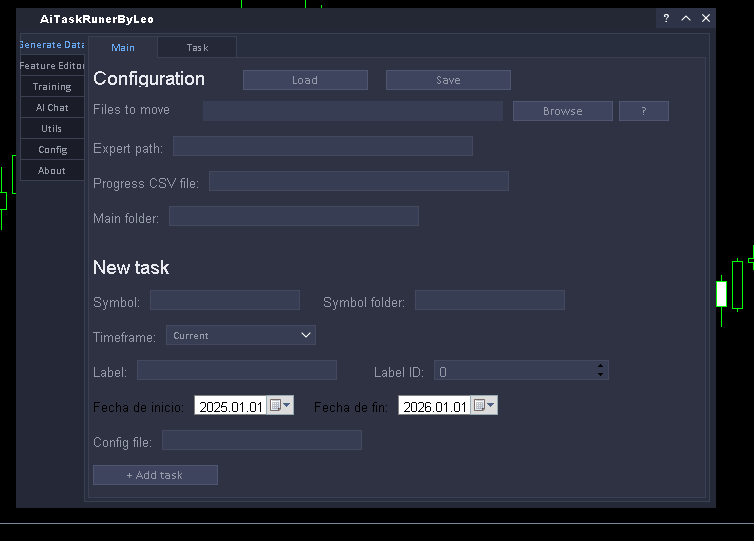Click the Progress CSV file field
This screenshot has width=754, height=541.
pos(358,181)
